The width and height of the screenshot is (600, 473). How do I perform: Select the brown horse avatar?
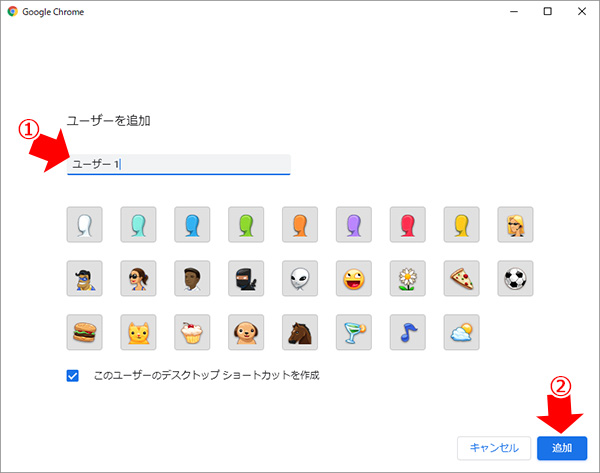pyautogui.click(x=300, y=329)
